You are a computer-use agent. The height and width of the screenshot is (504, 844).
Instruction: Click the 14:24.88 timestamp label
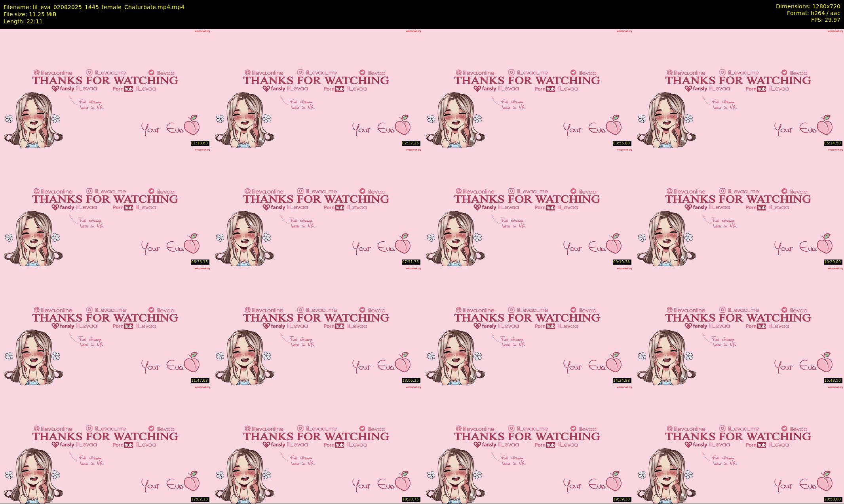coord(622,381)
